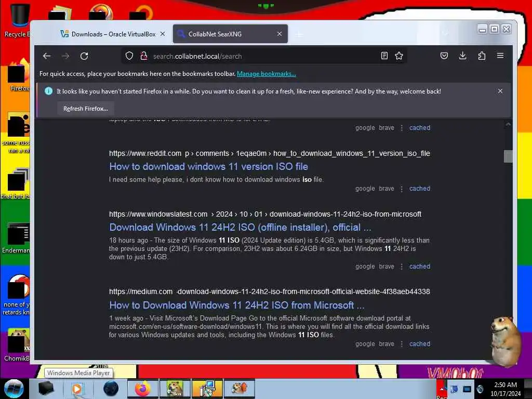Open the Firefox hamburger menu
This screenshot has height=399, width=532.
(500, 56)
